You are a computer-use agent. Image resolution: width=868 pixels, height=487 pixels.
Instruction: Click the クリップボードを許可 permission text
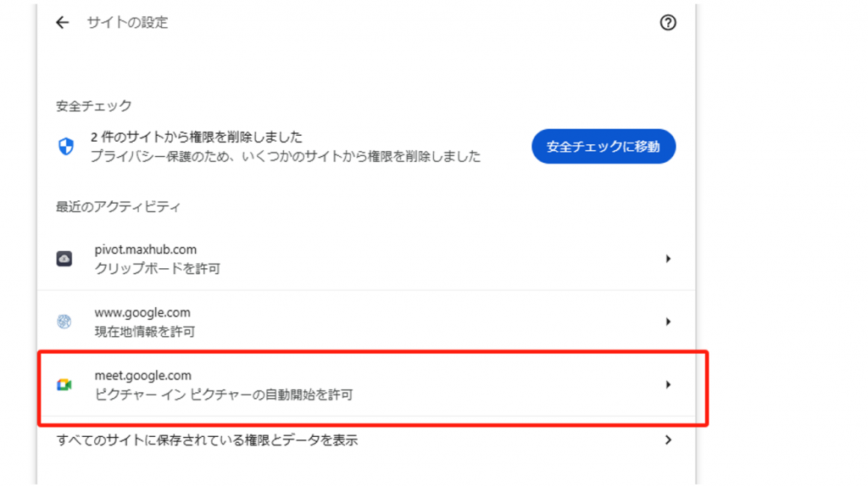157,269
